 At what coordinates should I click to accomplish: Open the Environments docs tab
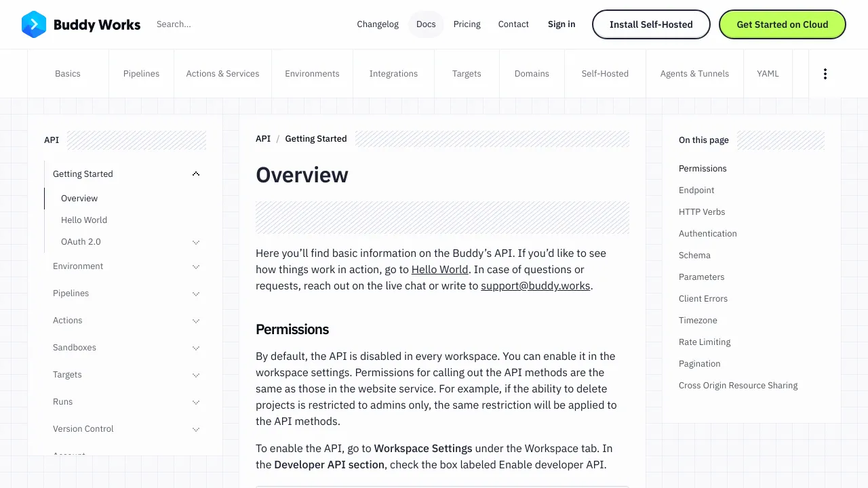(x=312, y=73)
